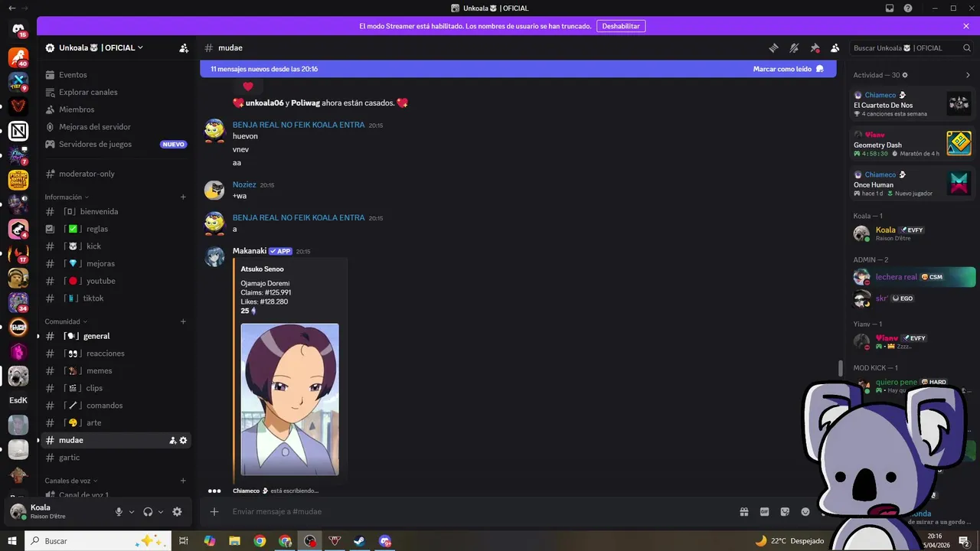This screenshot has width=980, height=551.
Task: Expand the Actividad panel chevron
Action: coord(968,75)
